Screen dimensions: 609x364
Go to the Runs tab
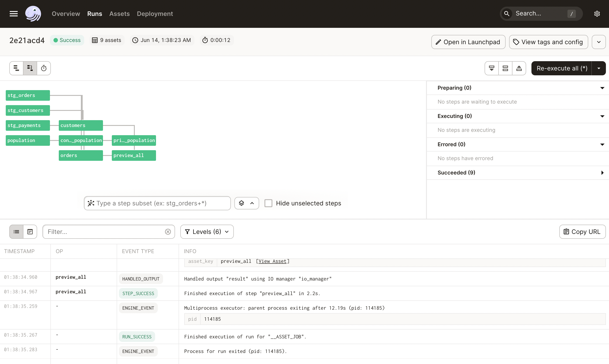(95, 14)
